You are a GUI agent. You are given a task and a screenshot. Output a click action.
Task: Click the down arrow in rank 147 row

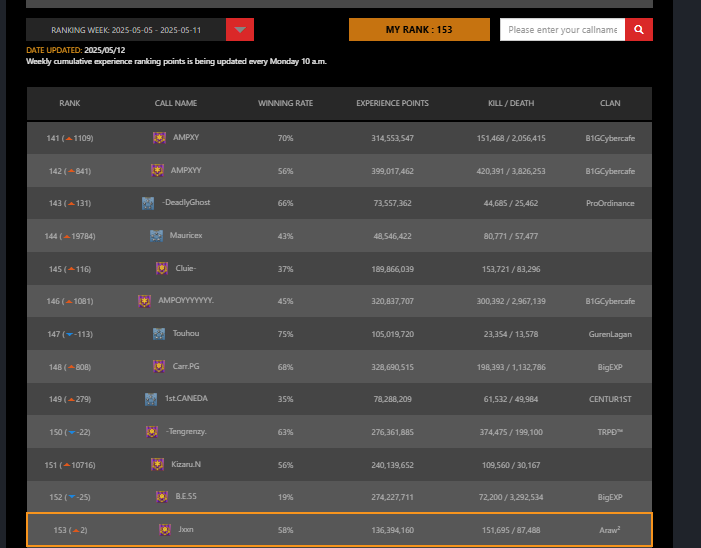pyautogui.click(x=69, y=334)
